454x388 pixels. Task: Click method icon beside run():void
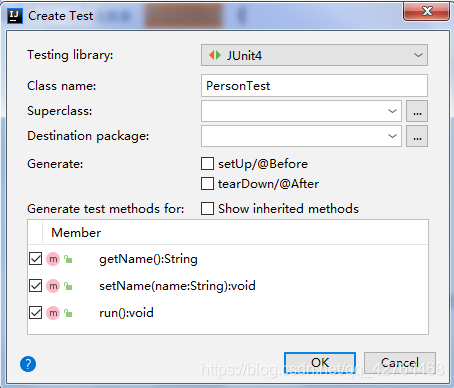pos(53,313)
